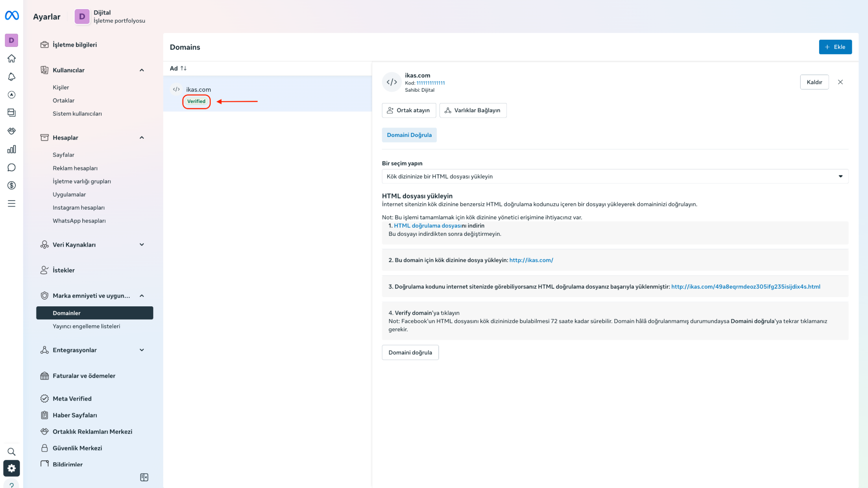Click the Verified status badge
The width and height of the screenshot is (868, 488).
tap(196, 101)
